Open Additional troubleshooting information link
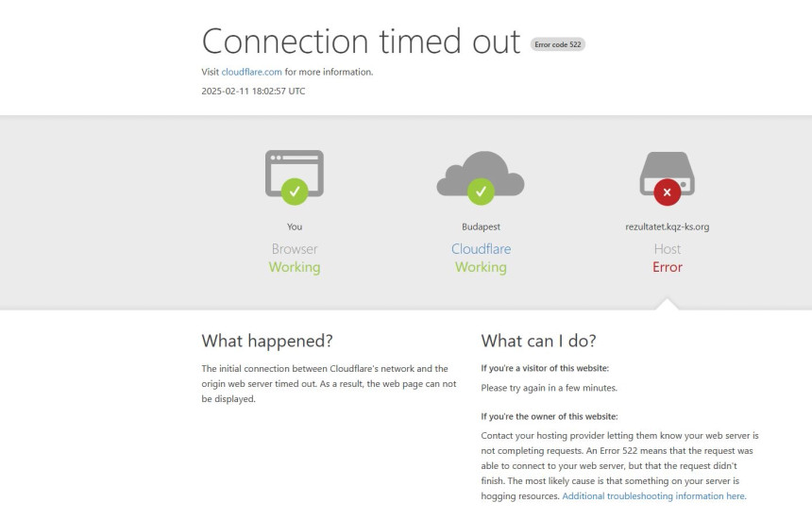812x519 pixels. [654, 496]
